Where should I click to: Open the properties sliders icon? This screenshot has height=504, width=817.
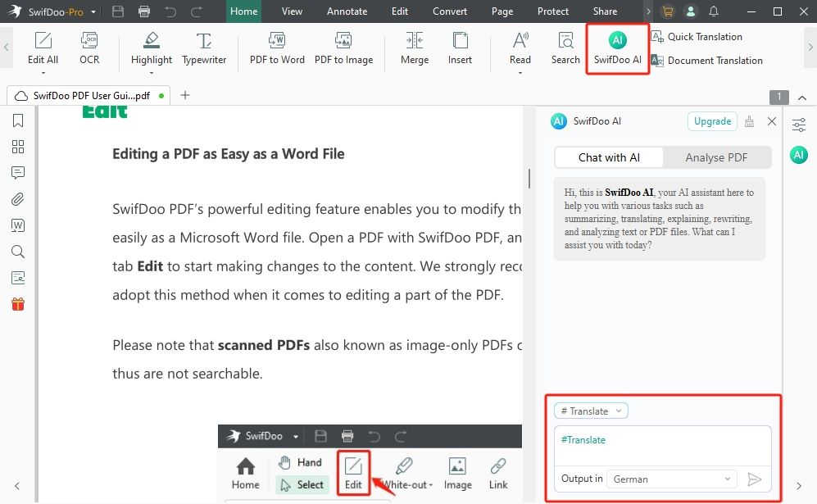799,125
